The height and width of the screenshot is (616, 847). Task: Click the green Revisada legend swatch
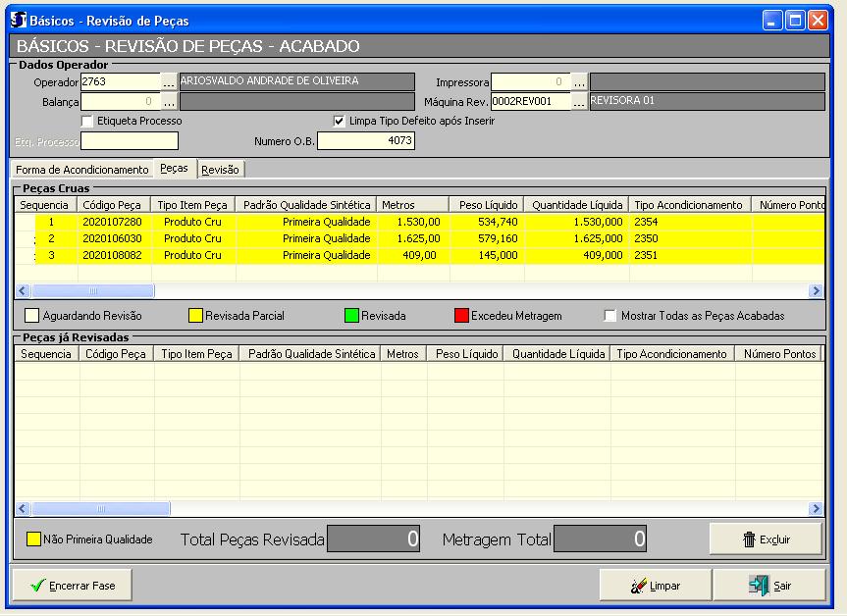click(350, 316)
